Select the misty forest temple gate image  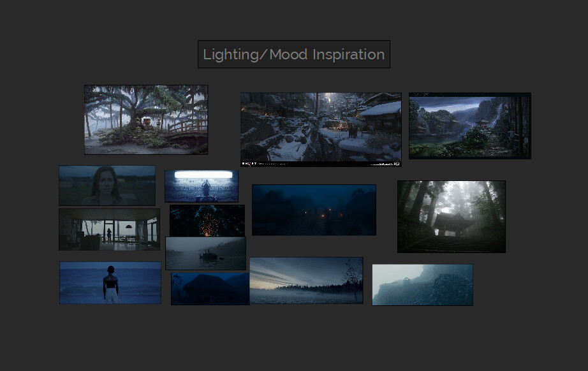pyautogui.click(x=452, y=217)
